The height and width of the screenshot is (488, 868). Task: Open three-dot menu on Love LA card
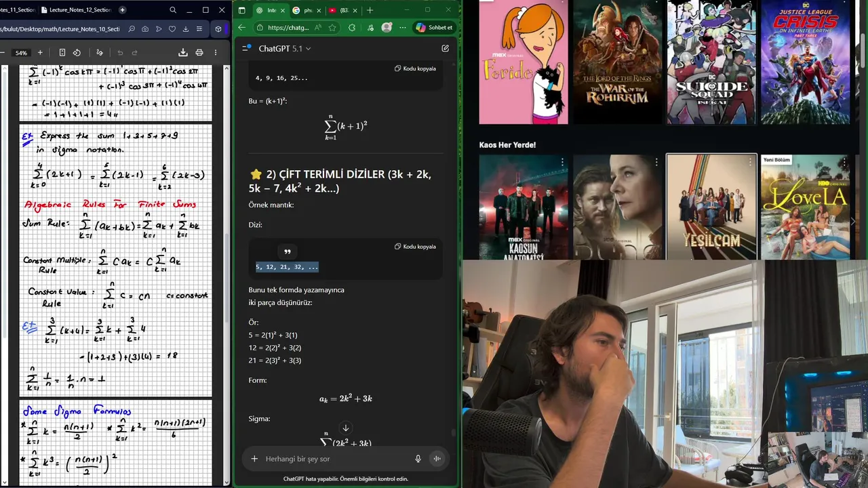pos(844,163)
